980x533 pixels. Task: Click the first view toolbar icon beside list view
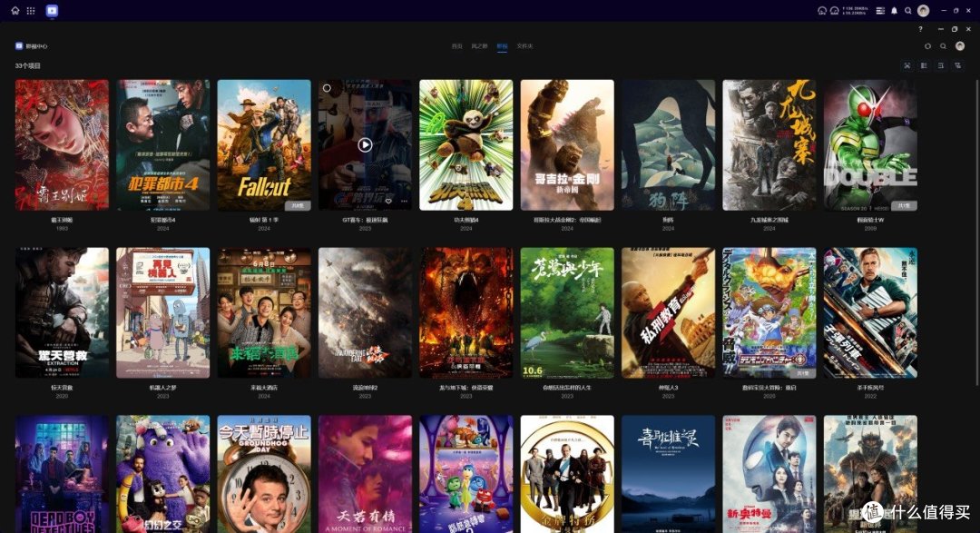[907, 65]
